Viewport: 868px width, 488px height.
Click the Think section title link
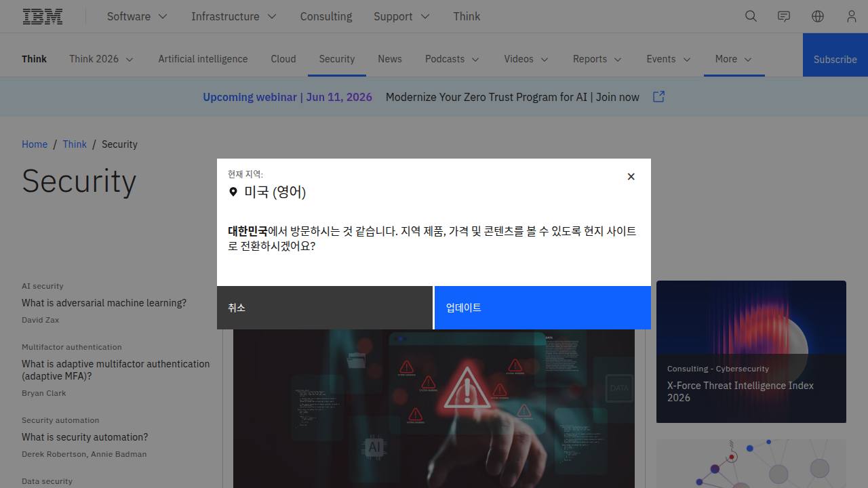tap(34, 59)
